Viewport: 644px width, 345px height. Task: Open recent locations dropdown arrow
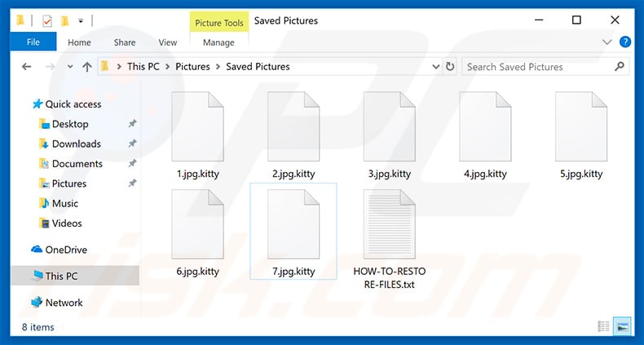click(x=70, y=67)
